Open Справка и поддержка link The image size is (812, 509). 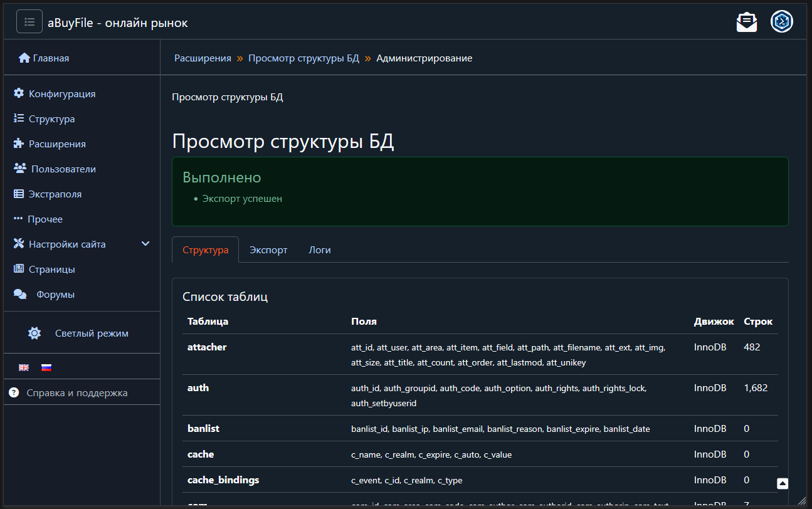pos(77,393)
